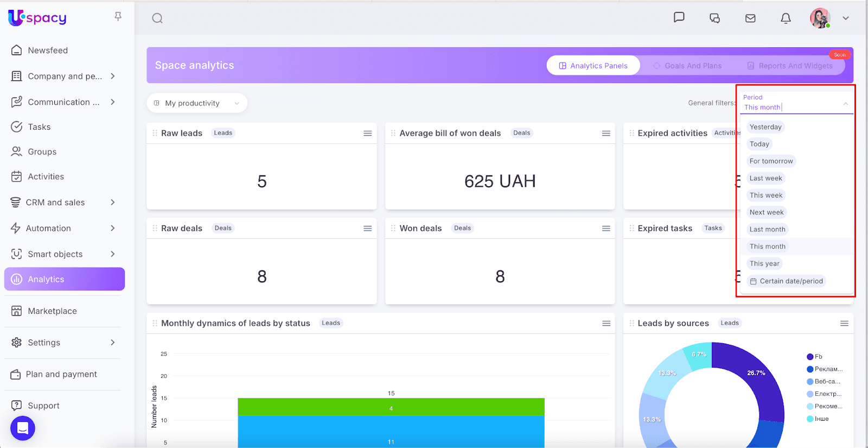Open Leads by sources widget menu
This screenshot has width=868, height=448.
(x=844, y=324)
